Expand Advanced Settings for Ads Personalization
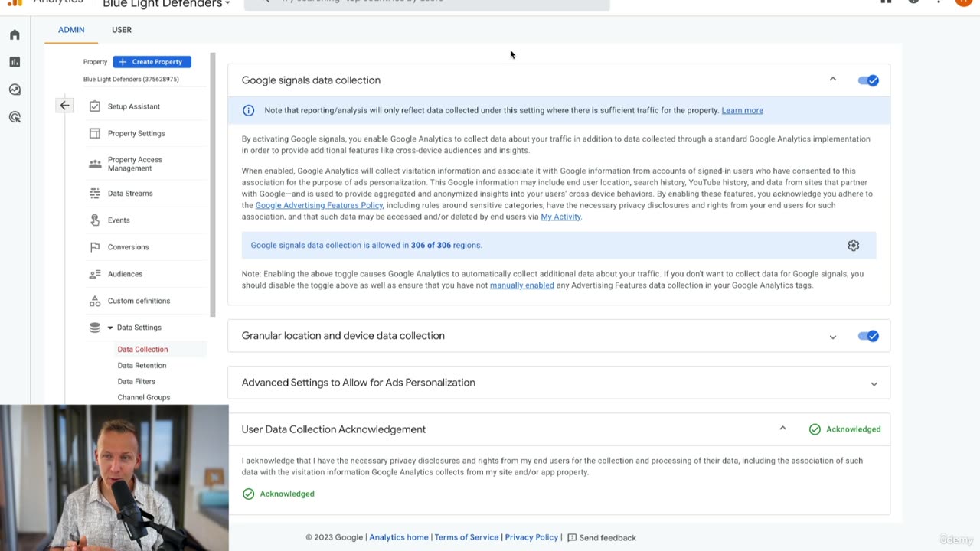The width and height of the screenshot is (980, 551). click(x=874, y=383)
